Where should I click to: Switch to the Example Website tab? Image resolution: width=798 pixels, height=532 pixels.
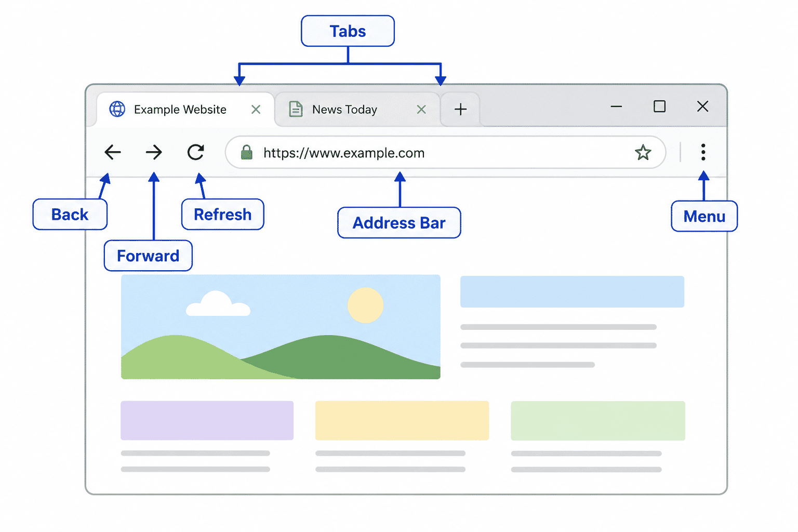(x=185, y=110)
